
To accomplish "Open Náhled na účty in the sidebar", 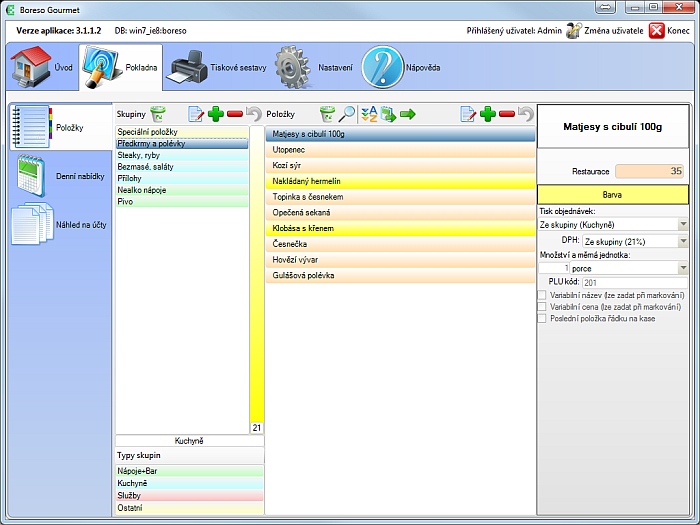I will (x=60, y=224).
